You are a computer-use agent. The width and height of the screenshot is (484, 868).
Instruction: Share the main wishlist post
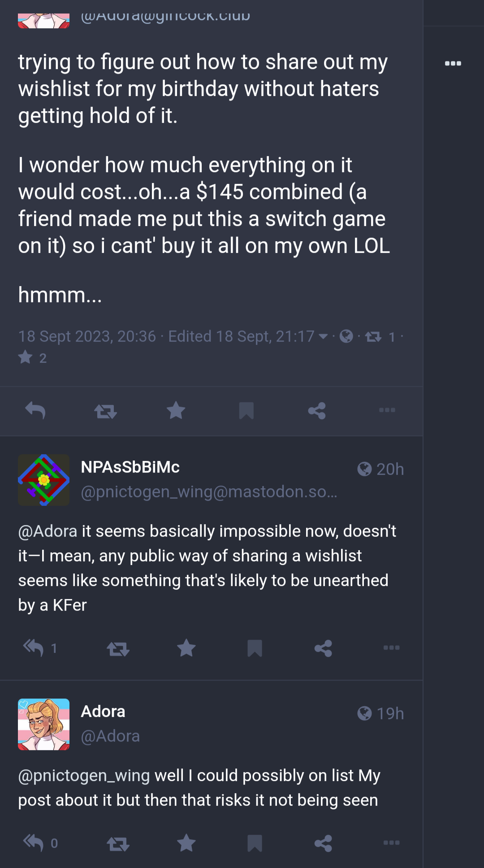pyautogui.click(x=317, y=411)
